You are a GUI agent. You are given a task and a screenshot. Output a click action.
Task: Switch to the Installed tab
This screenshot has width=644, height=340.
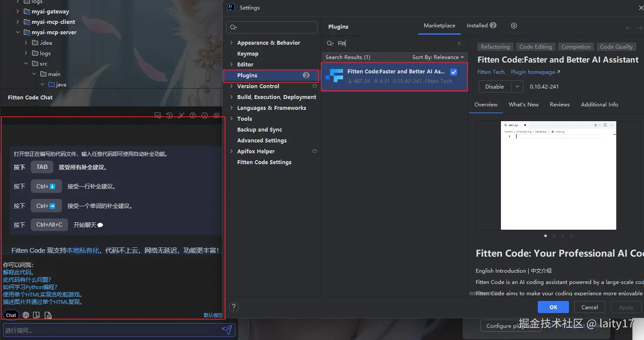click(x=481, y=26)
